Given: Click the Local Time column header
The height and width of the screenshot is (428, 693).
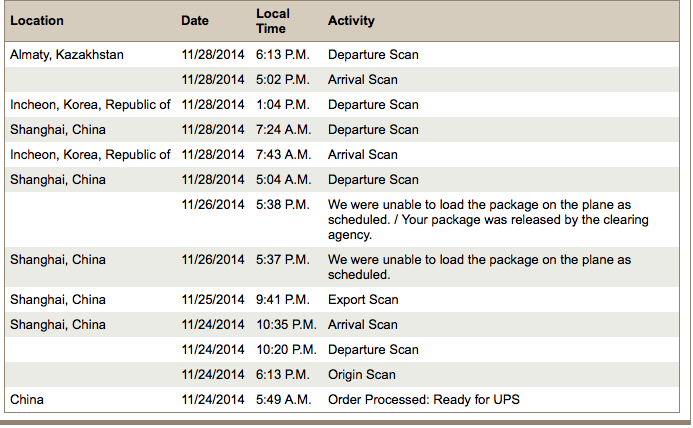Looking at the screenshot, I should pyautogui.click(x=272, y=21).
